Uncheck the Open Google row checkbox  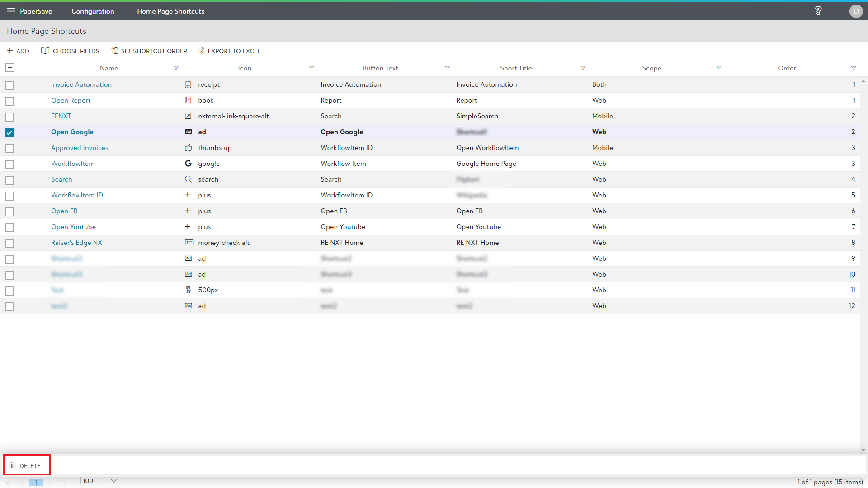(x=9, y=132)
